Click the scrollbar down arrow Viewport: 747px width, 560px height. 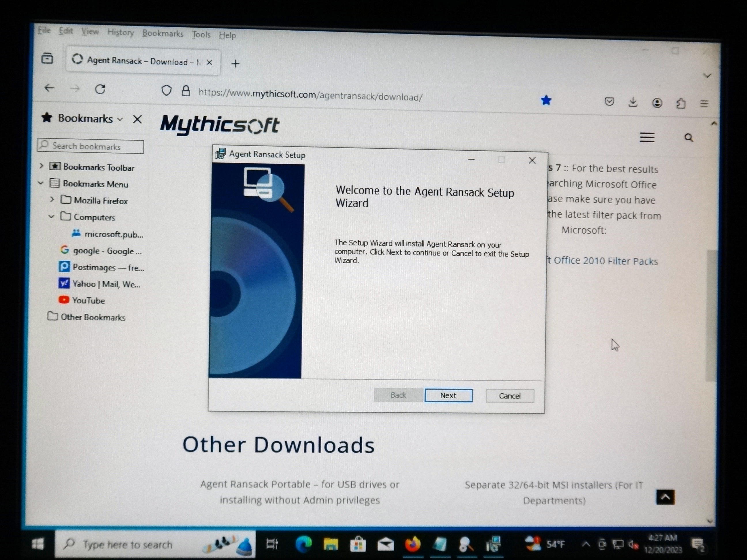point(710,521)
